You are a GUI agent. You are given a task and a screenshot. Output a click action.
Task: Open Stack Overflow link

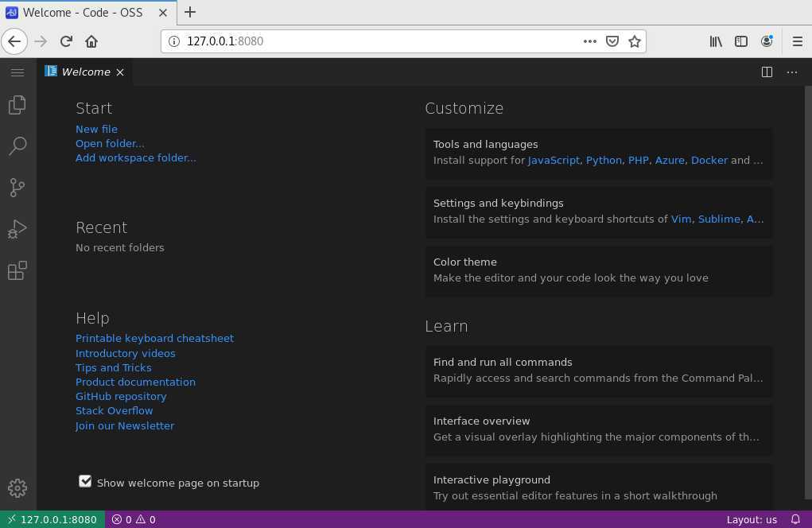[x=114, y=410]
